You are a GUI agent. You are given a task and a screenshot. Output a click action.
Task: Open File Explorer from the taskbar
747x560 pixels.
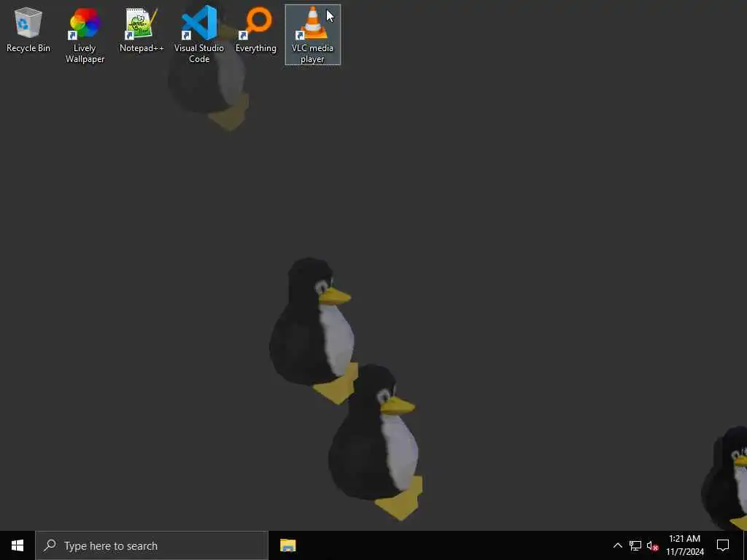click(x=287, y=545)
